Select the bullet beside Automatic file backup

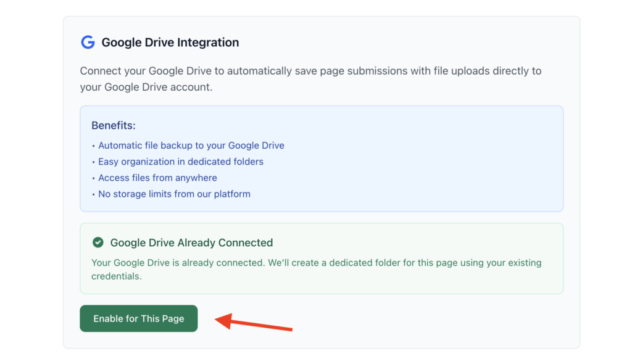(x=93, y=146)
